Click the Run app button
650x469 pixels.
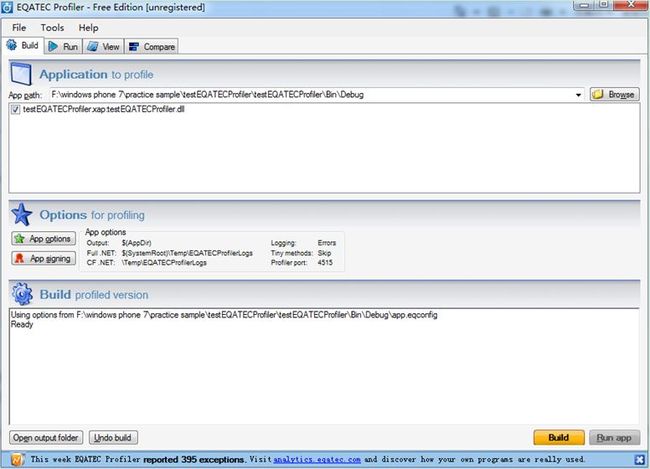click(x=614, y=437)
